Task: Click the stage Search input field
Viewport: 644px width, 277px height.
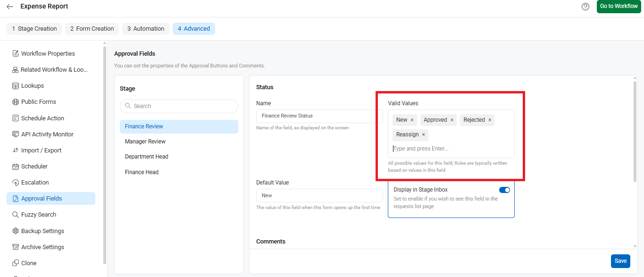Action: (179, 106)
